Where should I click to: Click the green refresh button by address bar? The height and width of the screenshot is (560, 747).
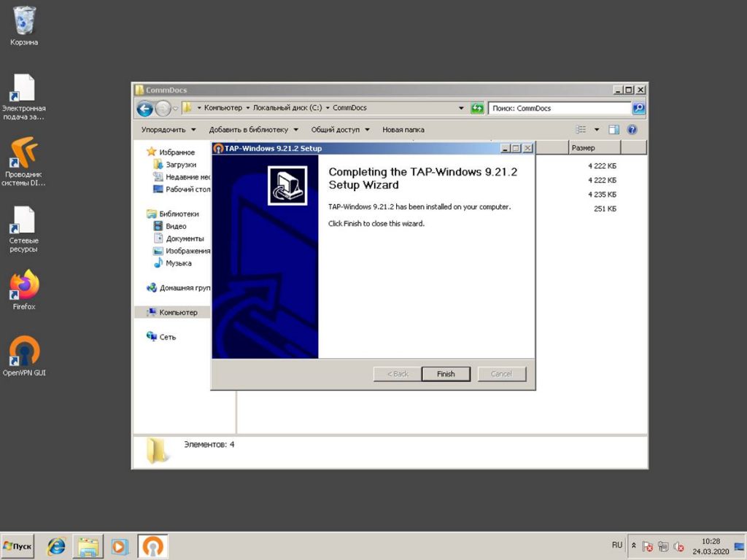(477, 108)
